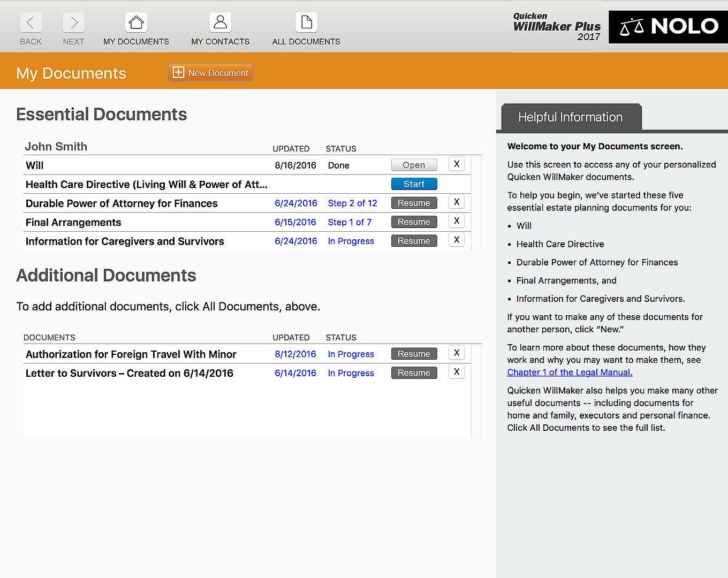Image resolution: width=728 pixels, height=578 pixels.
Task: Delete the Will document with X
Action: click(456, 164)
